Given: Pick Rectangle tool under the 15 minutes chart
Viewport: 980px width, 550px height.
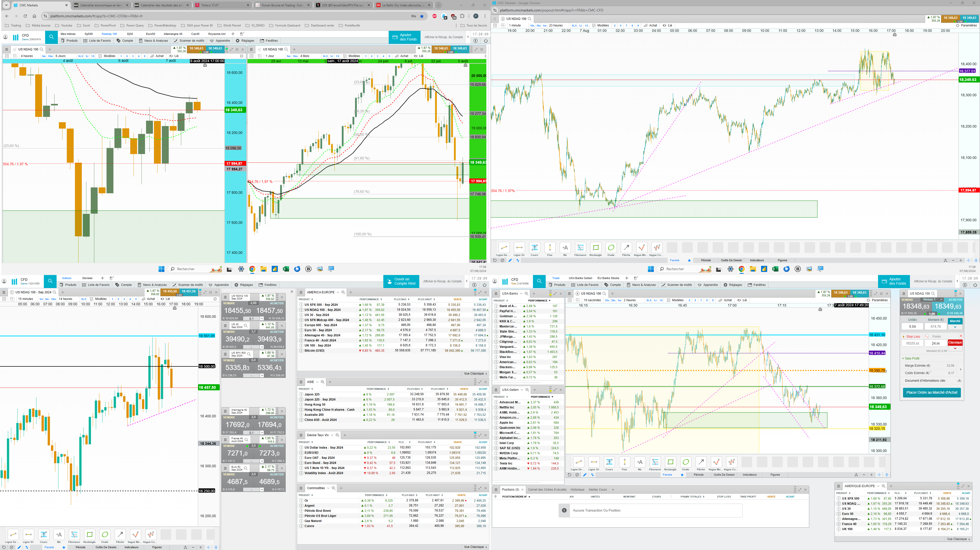Looking at the screenshot, I should tap(89, 534).
